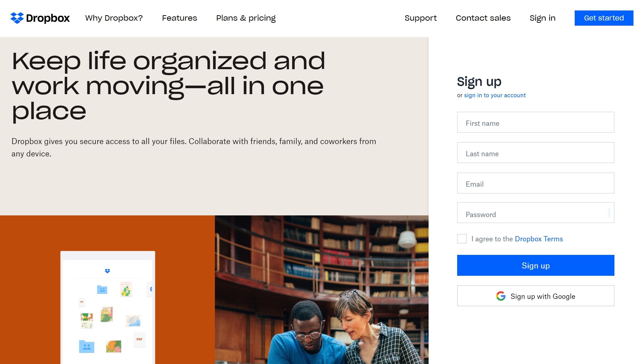
Task: Open the Features menu item
Action: pos(179,18)
